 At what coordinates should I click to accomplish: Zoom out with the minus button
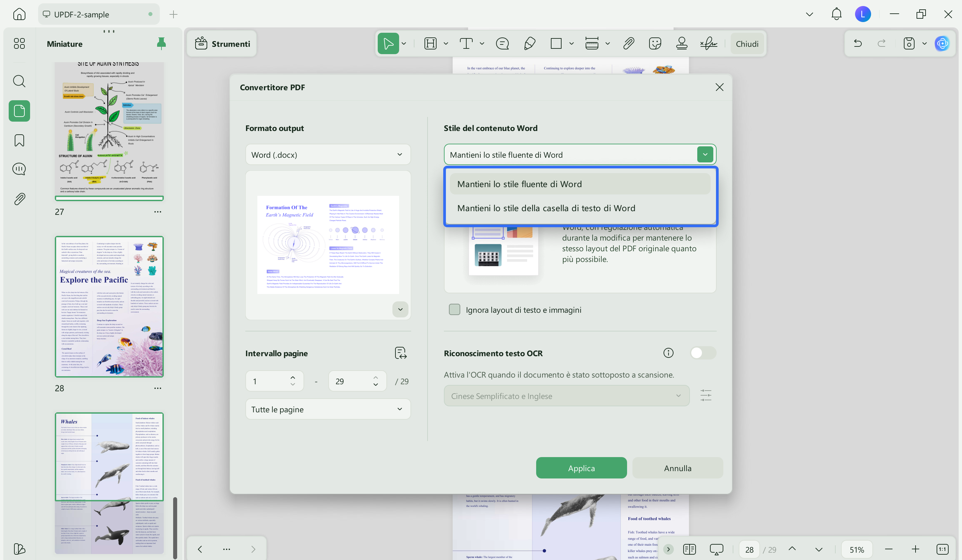888,549
